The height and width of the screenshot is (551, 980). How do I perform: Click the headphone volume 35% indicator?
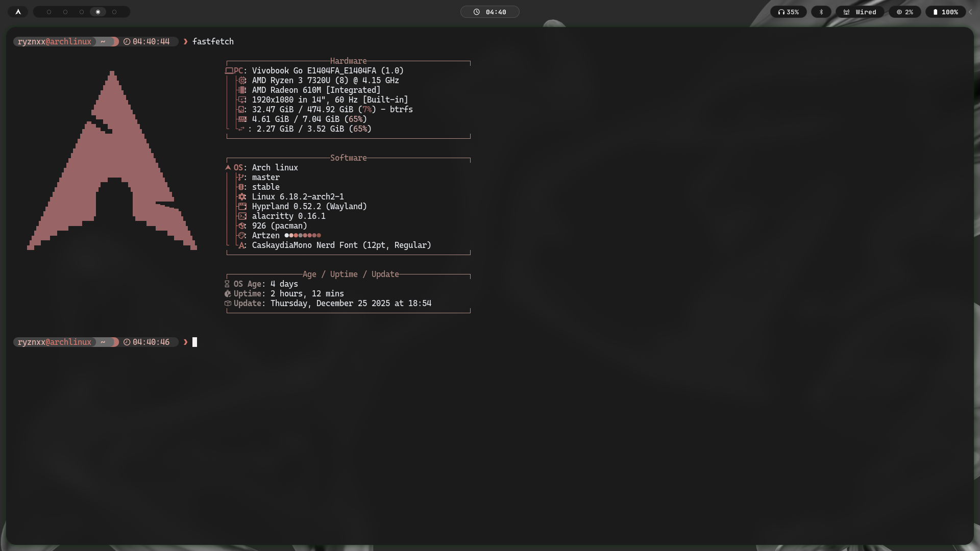point(788,12)
